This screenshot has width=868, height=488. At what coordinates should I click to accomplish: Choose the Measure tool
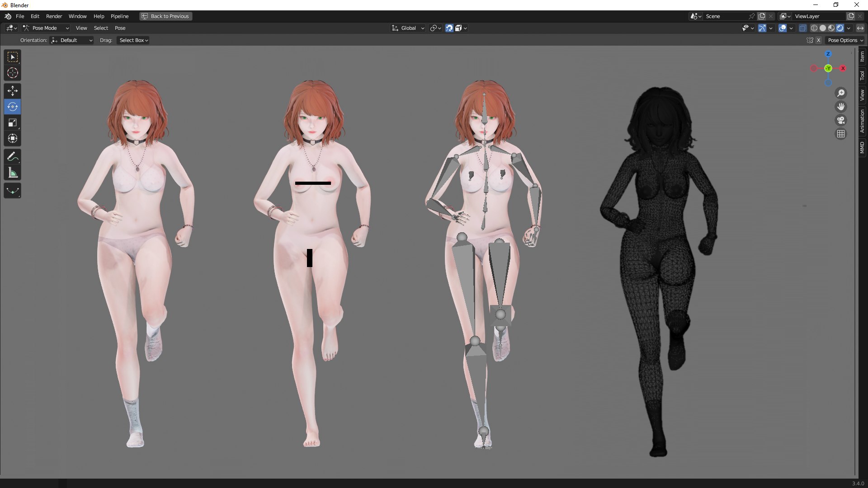(x=13, y=173)
